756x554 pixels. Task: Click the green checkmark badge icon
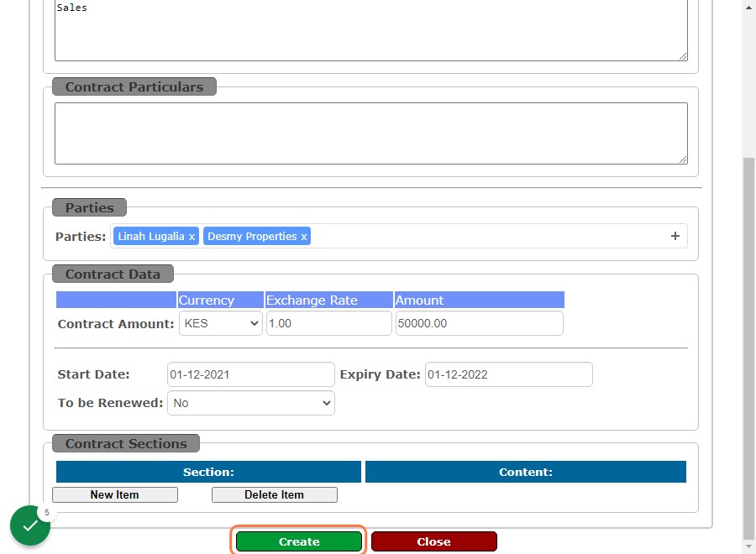30,525
